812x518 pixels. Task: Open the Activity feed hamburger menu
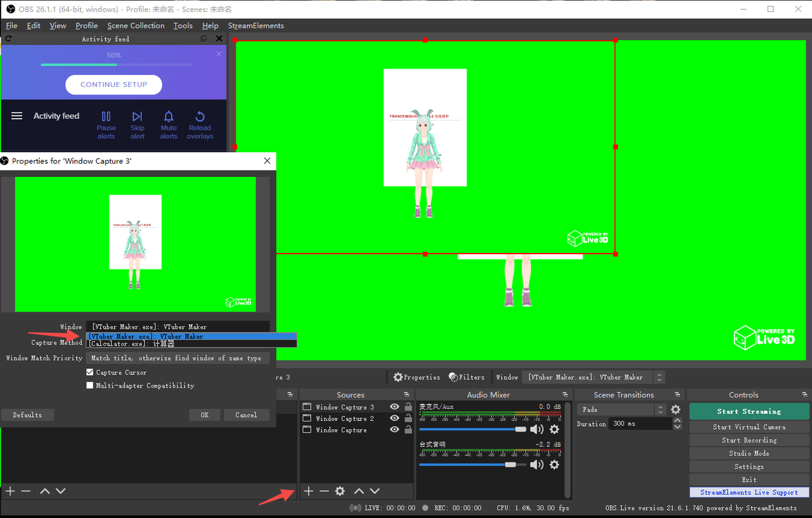pyautogui.click(x=17, y=116)
